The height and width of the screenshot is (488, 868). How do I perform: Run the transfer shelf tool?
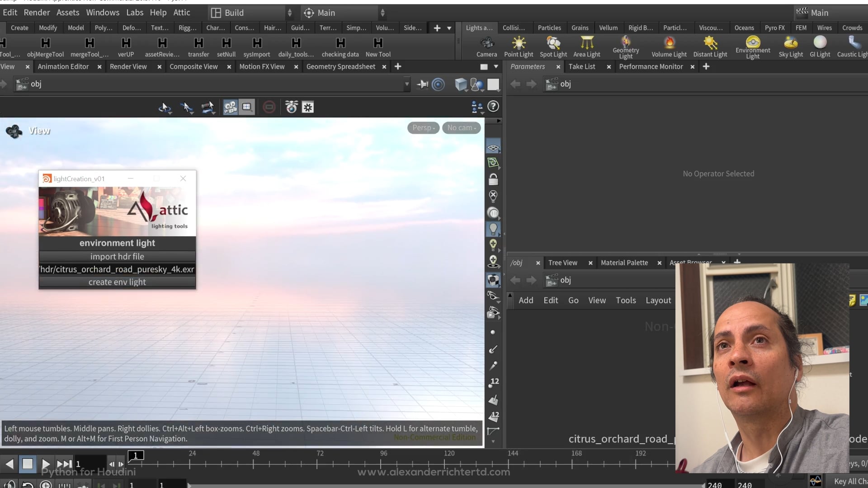tap(198, 47)
